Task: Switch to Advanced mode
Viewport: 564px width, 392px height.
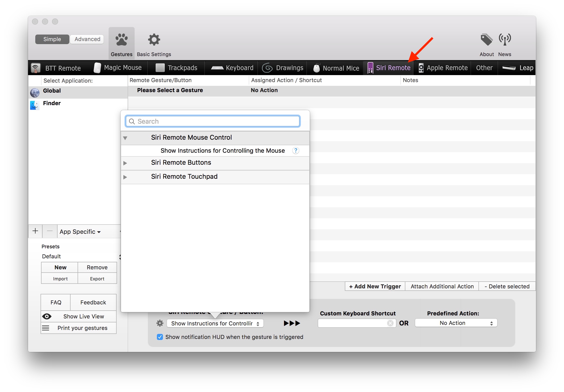Action: click(x=87, y=39)
